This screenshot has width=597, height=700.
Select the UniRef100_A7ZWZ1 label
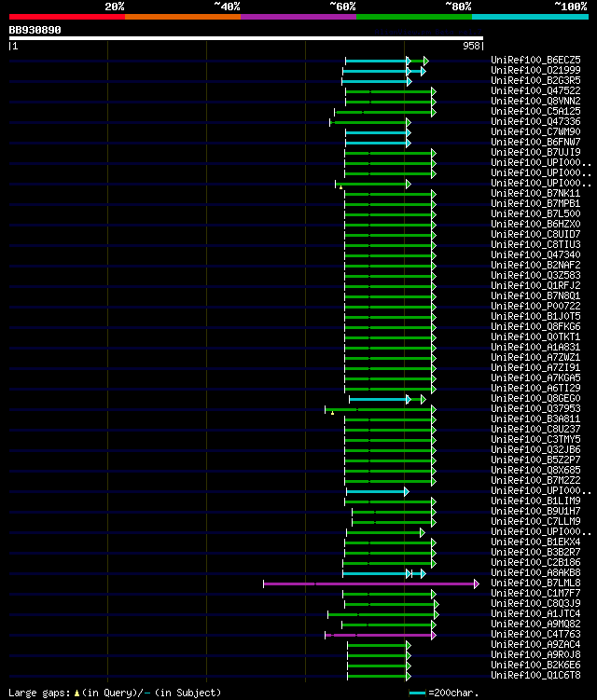(535, 358)
